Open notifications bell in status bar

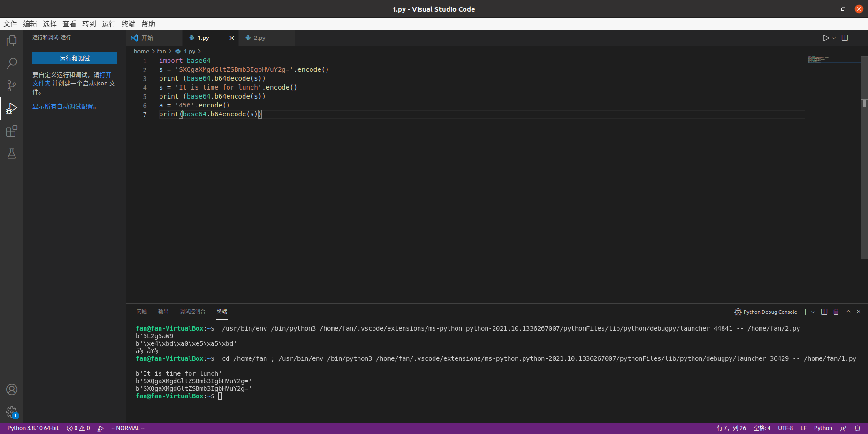pos(857,428)
